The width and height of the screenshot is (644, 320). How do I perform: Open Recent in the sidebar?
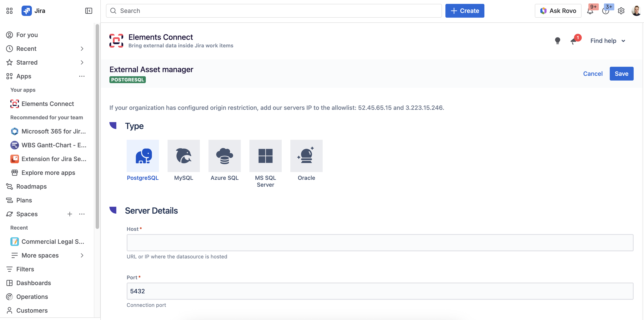[26, 48]
